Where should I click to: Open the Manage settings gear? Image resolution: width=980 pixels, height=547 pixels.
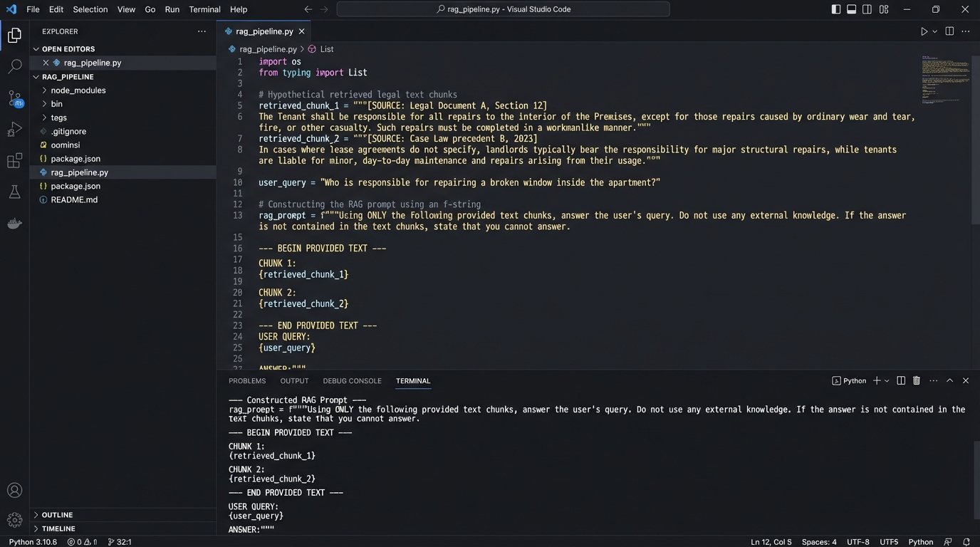tap(14, 520)
